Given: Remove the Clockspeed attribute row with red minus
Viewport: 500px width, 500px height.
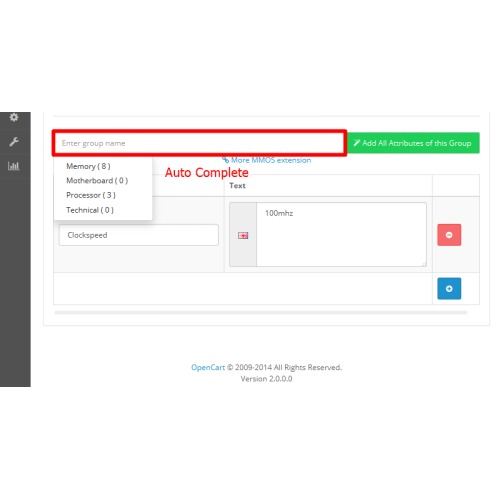Looking at the screenshot, I should pyautogui.click(x=449, y=235).
